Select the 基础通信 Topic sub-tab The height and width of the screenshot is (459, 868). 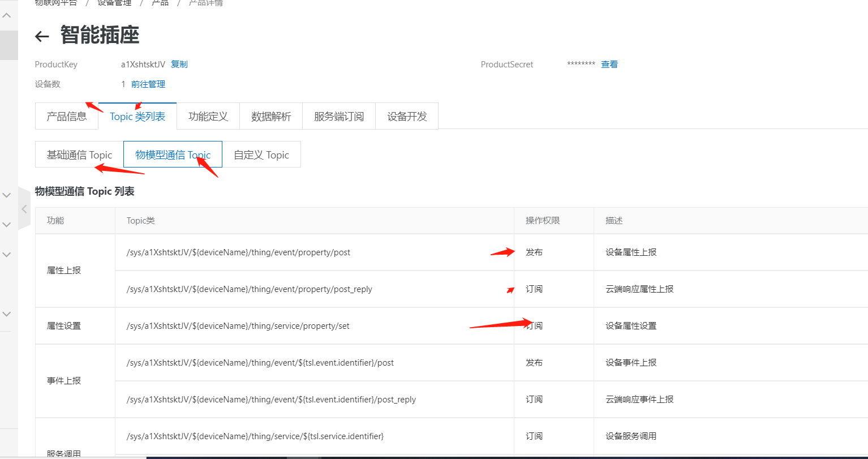[x=79, y=155]
